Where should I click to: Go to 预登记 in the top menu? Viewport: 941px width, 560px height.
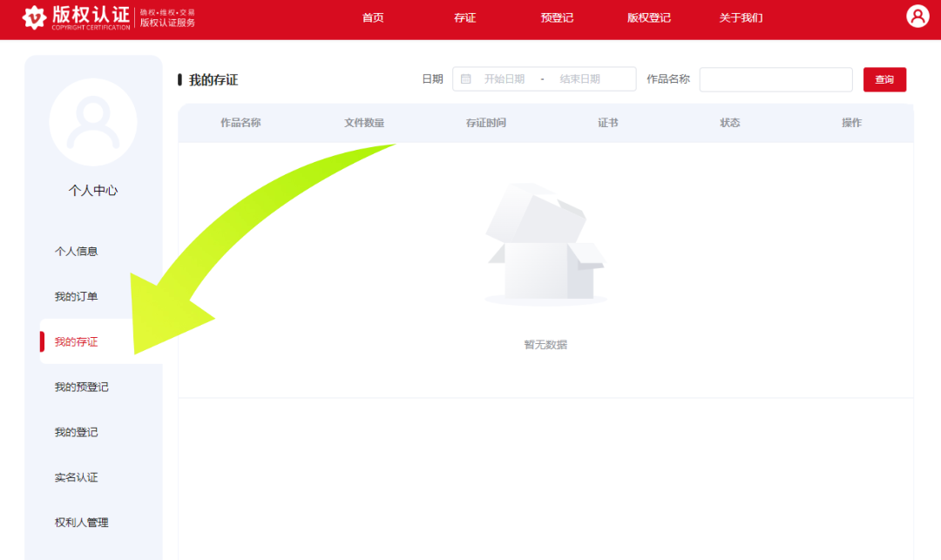(557, 18)
